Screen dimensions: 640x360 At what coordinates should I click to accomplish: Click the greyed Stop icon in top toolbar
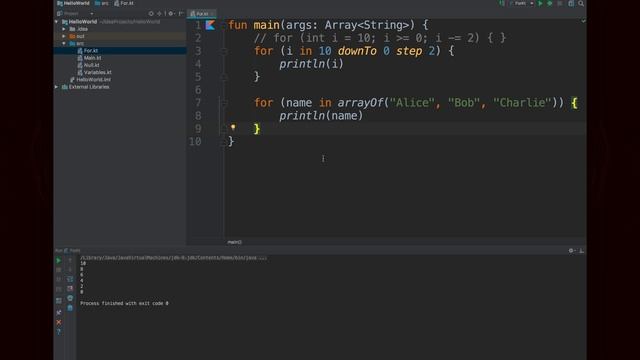pos(560,3)
